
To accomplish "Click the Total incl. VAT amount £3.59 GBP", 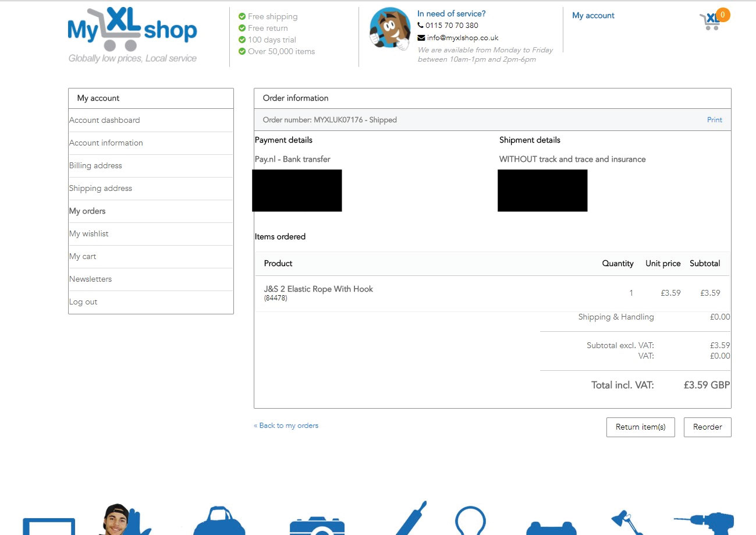I will (x=707, y=385).
